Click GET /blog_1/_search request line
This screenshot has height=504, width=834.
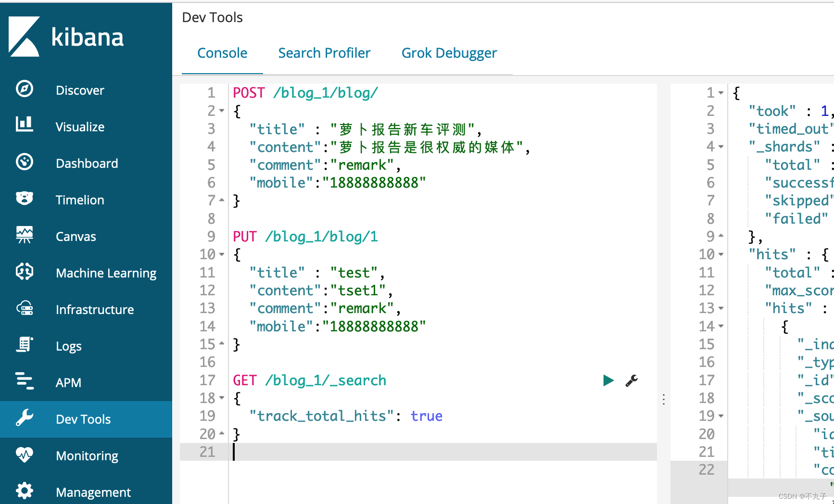point(309,380)
